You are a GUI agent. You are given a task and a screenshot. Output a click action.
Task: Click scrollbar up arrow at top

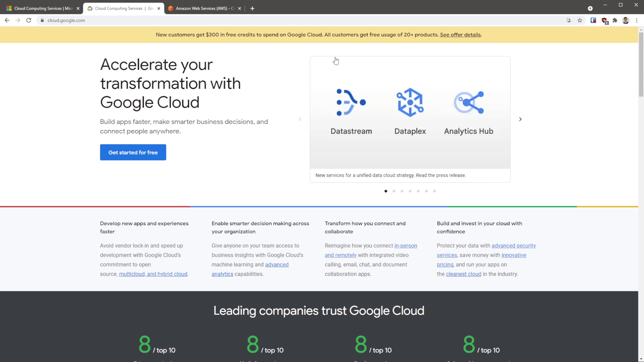point(641,29)
